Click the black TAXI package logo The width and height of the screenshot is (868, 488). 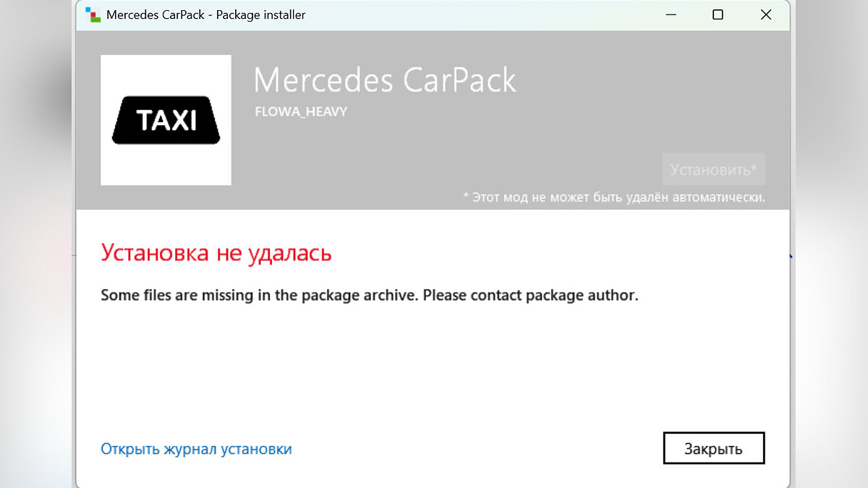[166, 120]
